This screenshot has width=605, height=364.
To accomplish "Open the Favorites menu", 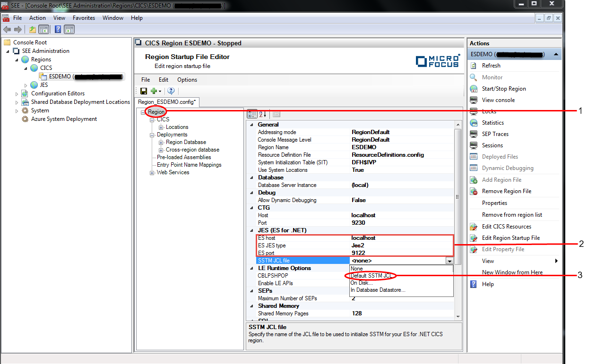I will click(x=84, y=18).
